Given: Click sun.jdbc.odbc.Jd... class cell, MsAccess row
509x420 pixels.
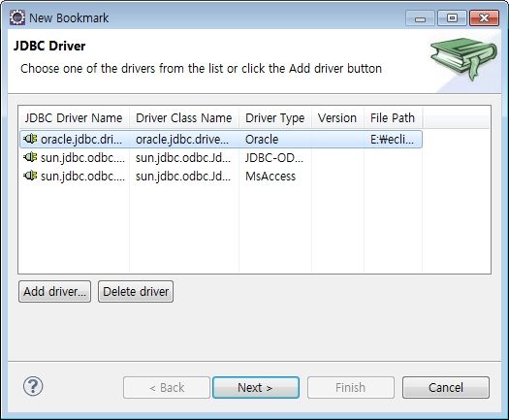Looking at the screenshot, I should [x=183, y=177].
